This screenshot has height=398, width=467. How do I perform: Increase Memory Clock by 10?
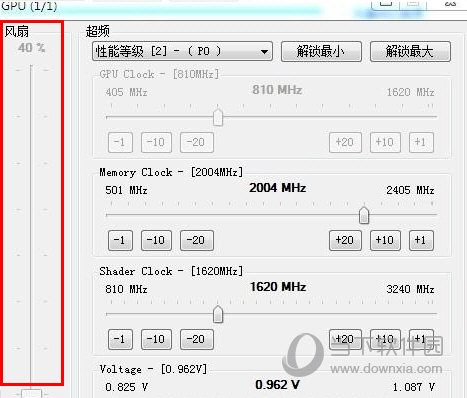coord(385,240)
